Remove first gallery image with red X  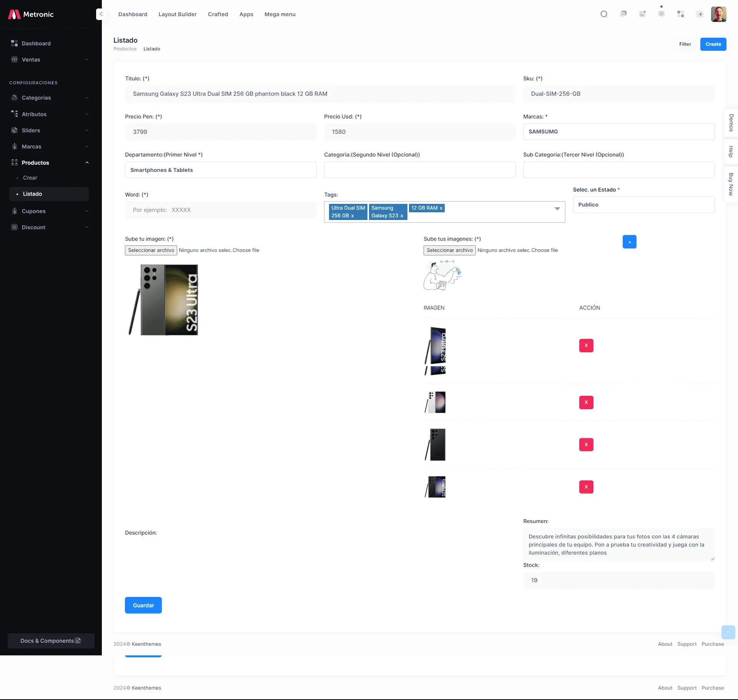pos(586,345)
